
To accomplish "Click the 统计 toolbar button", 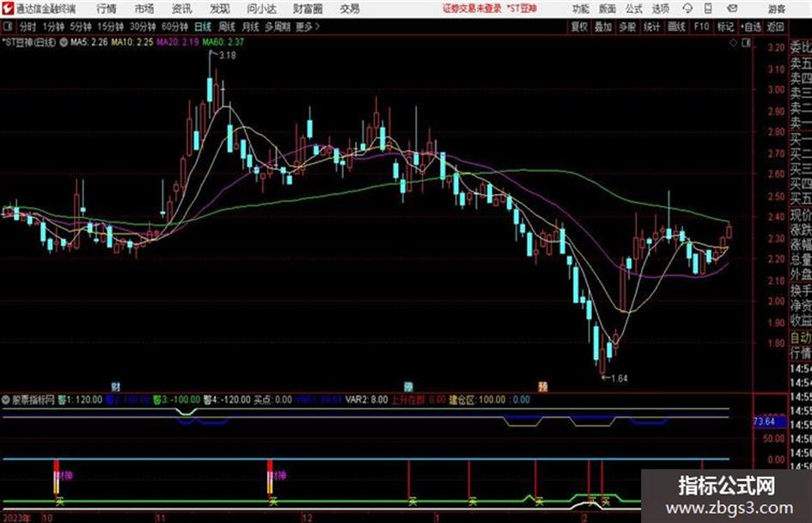I will pos(652,27).
